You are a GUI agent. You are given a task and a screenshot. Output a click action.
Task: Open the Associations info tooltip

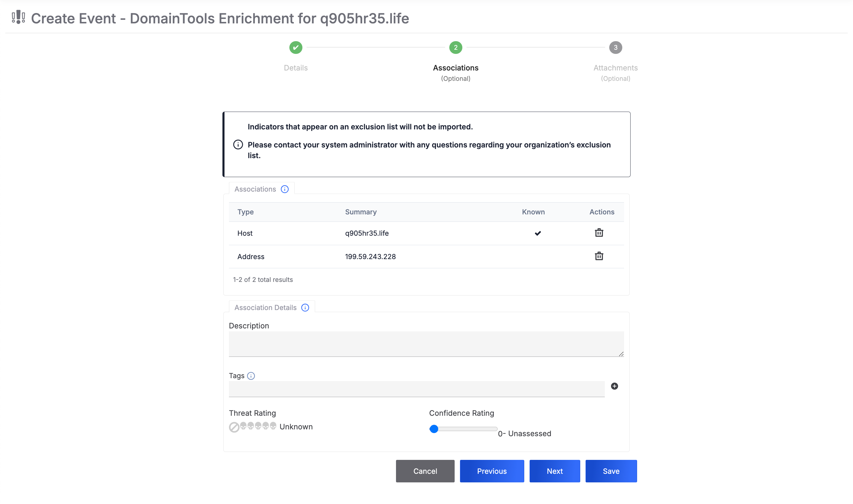285,189
